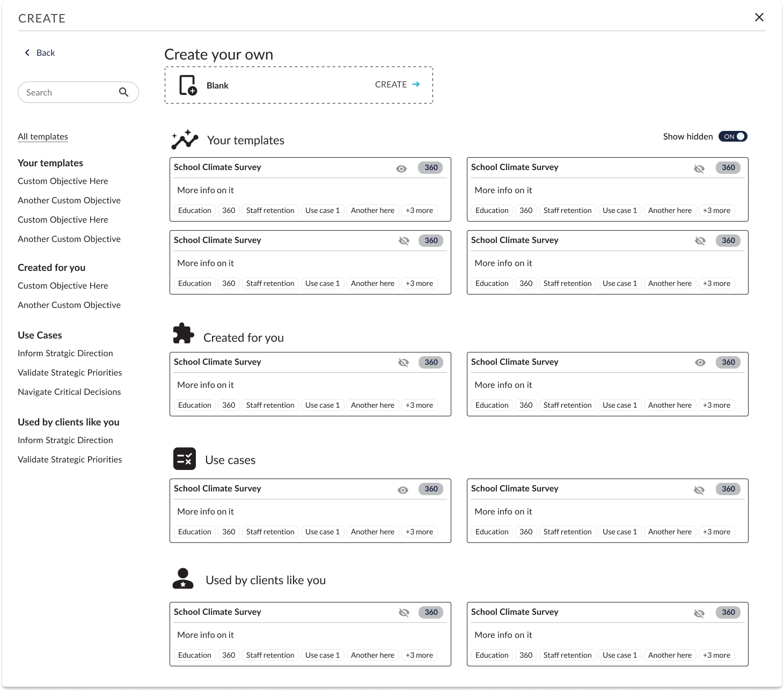
Task: Click the Blank document icon
Action: pyautogui.click(x=188, y=85)
